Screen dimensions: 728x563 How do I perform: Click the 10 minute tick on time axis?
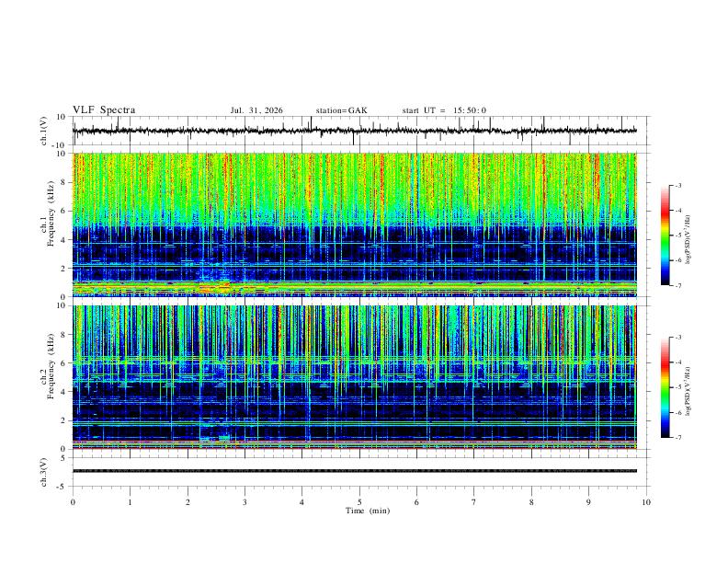click(646, 502)
